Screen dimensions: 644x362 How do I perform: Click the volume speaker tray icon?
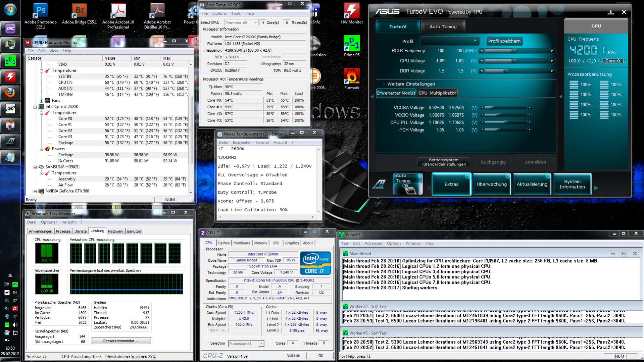pyautogui.click(x=15, y=325)
